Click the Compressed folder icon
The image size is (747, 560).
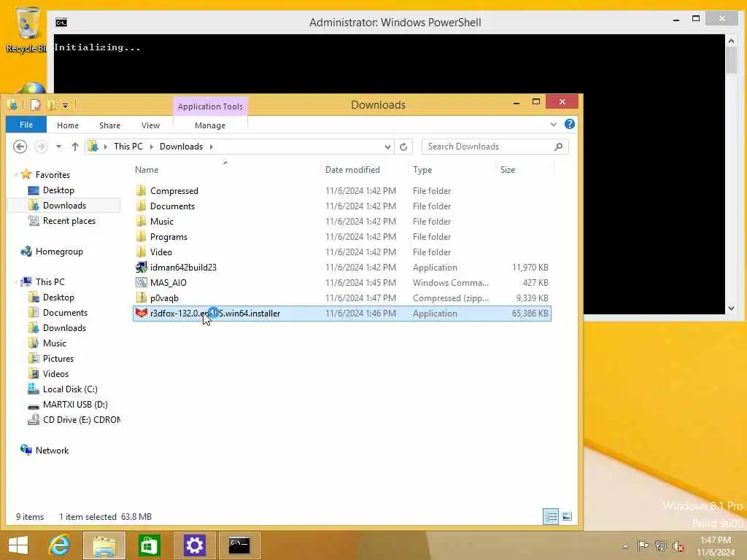click(x=141, y=190)
